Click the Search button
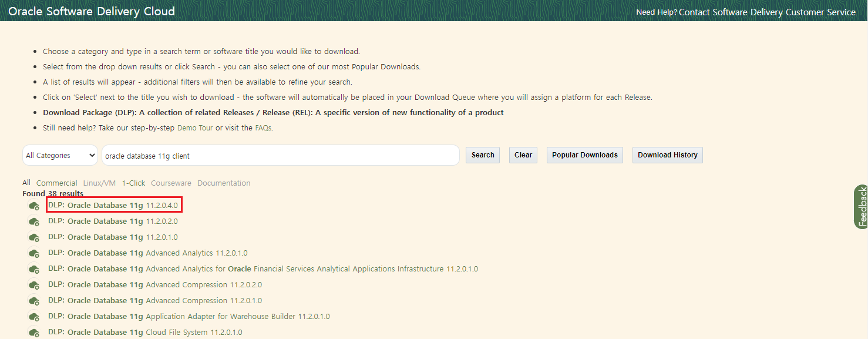This screenshot has width=868, height=339. click(483, 155)
